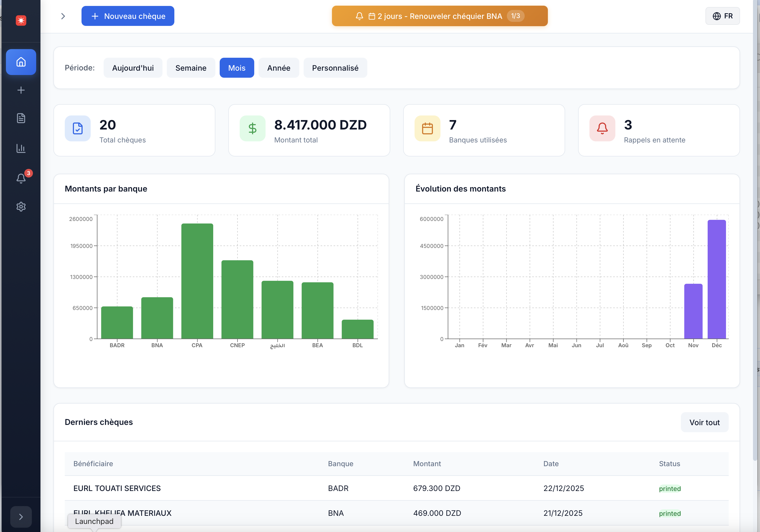Open notifications bell with badge 3

point(21,178)
